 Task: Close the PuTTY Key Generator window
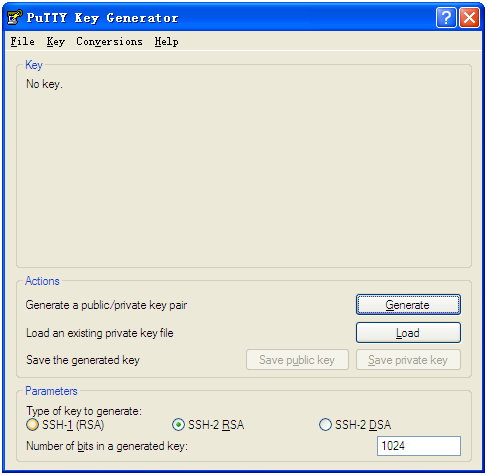coord(469,17)
